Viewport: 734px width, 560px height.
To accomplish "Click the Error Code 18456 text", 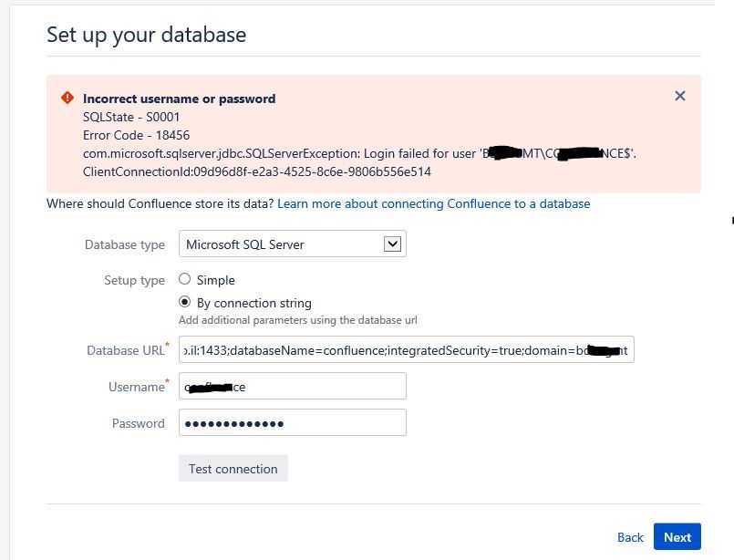I will pyautogui.click(x=136, y=135).
